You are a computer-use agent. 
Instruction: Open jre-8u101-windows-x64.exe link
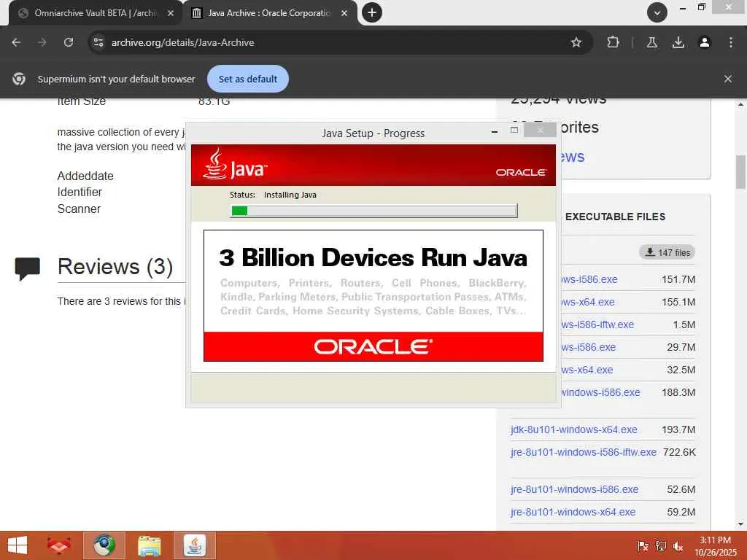(x=573, y=512)
